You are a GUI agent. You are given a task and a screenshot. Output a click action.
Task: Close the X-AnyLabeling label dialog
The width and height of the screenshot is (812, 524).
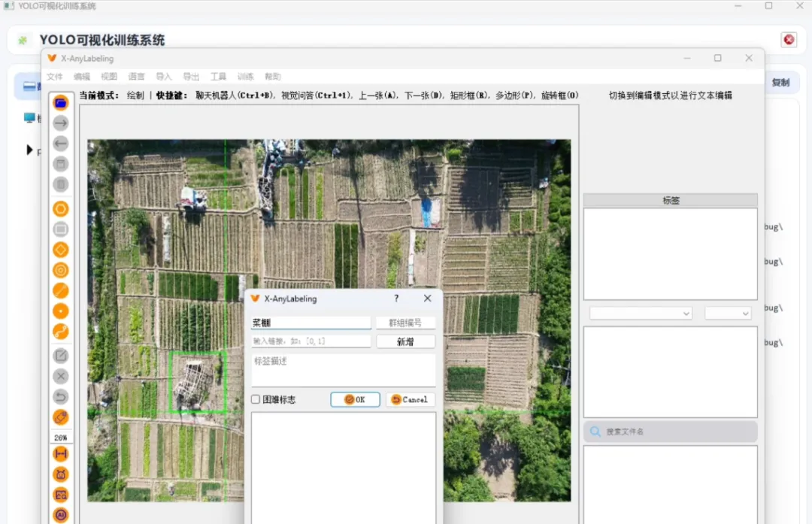(427, 298)
